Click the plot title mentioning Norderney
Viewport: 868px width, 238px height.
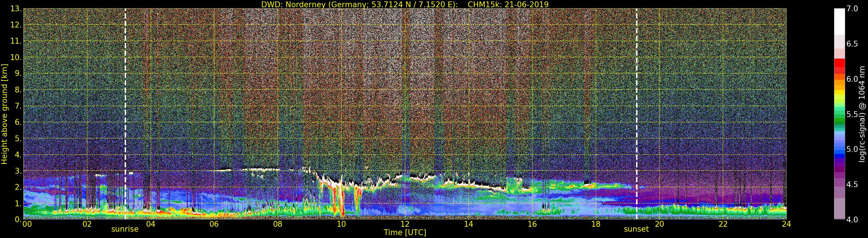click(405, 4)
